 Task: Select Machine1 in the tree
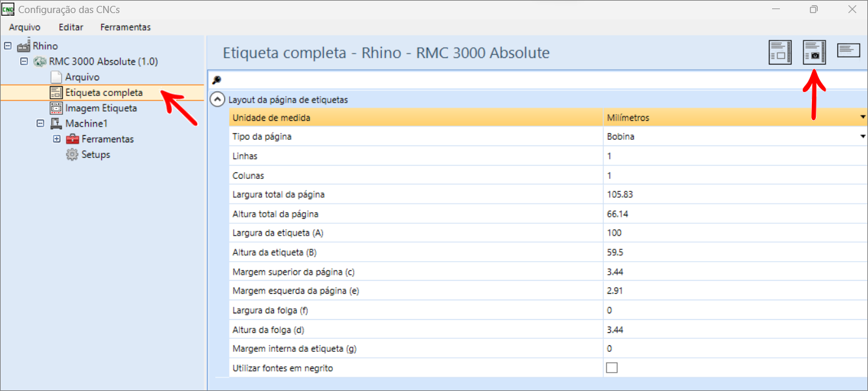click(86, 123)
